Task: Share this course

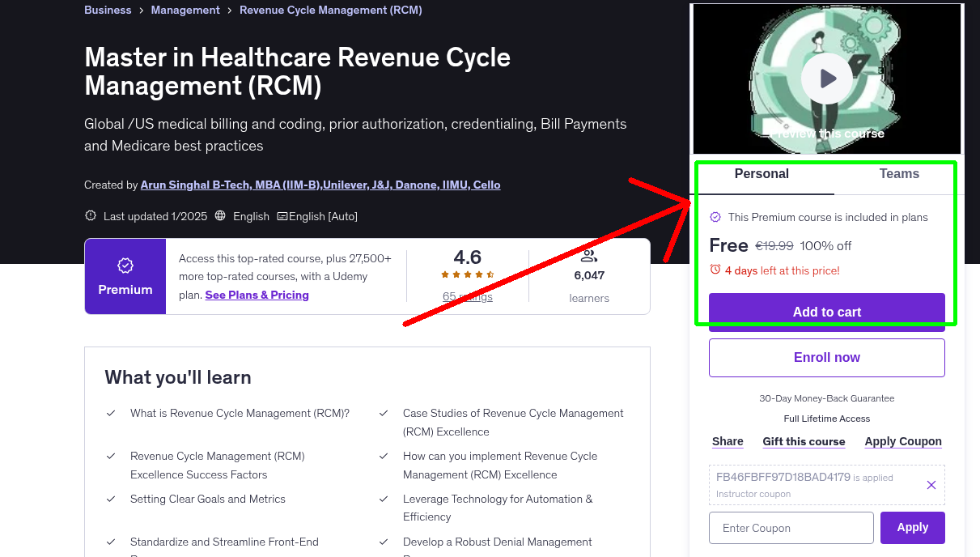Action: coord(727,441)
